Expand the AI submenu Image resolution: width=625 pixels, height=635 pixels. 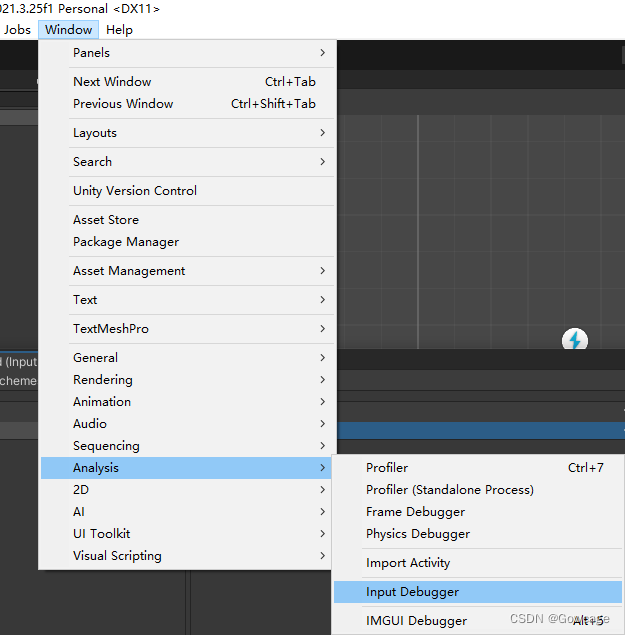[x=186, y=512]
